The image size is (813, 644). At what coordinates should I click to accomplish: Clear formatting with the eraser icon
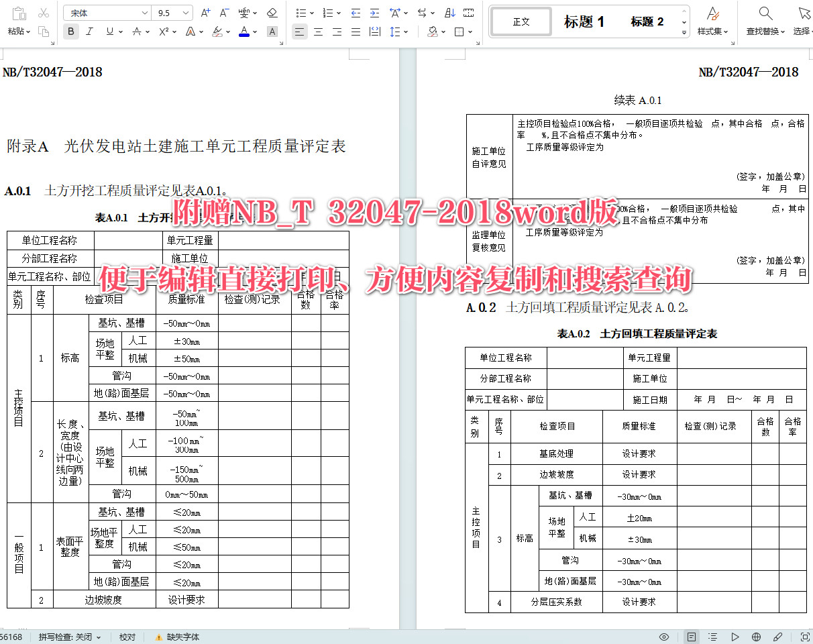(x=272, y=11)
